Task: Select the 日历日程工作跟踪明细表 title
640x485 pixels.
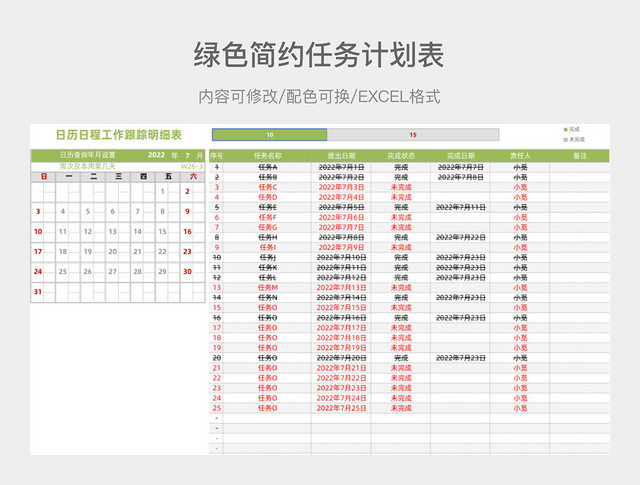Action: [x=118, y=135]
